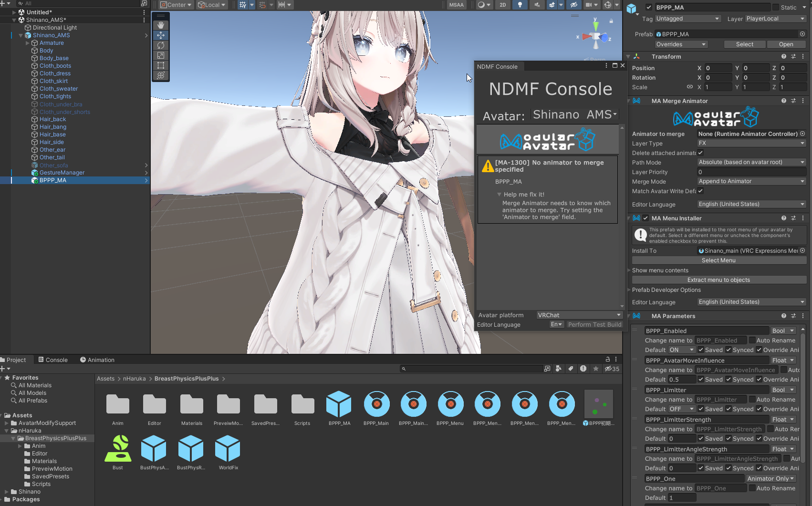Expand Show menu contents foldout
This screenshot has width=812, height=506.
(629, 270)
